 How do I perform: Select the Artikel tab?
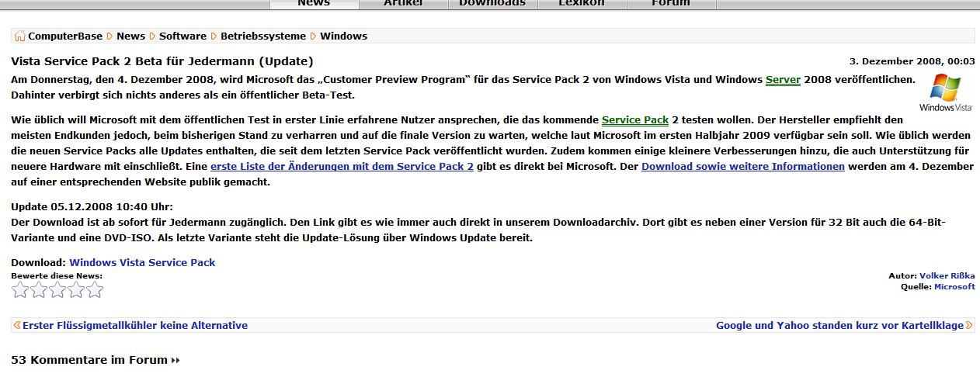403,4
